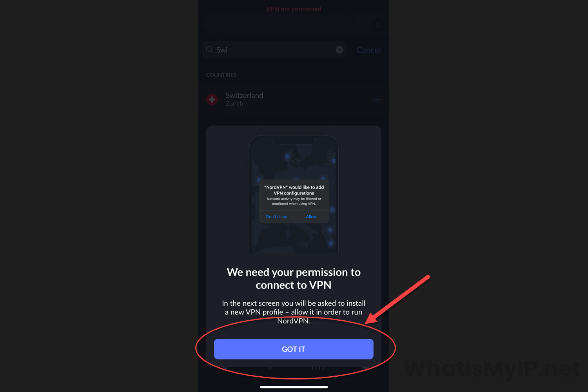
Task: Click the VPN profile description paragraph
Action: [294, 312]
